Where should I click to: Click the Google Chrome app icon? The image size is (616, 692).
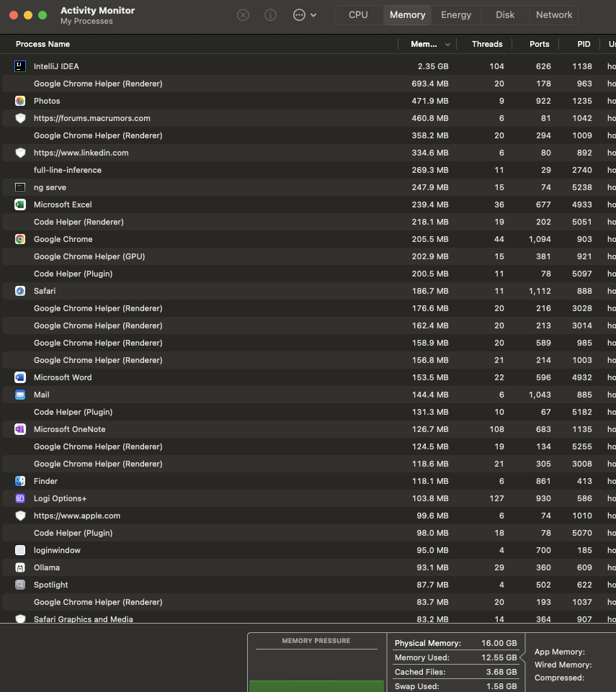(x=20, y=239)
